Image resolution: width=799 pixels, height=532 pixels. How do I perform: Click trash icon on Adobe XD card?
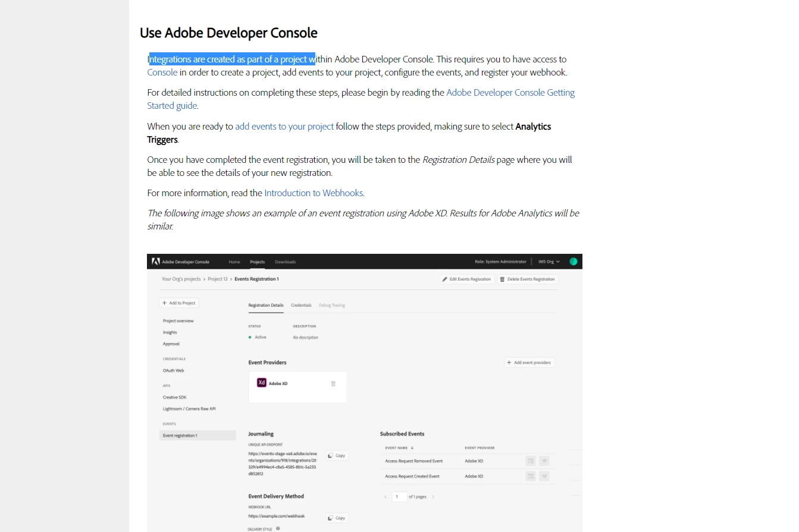point(333,383)
